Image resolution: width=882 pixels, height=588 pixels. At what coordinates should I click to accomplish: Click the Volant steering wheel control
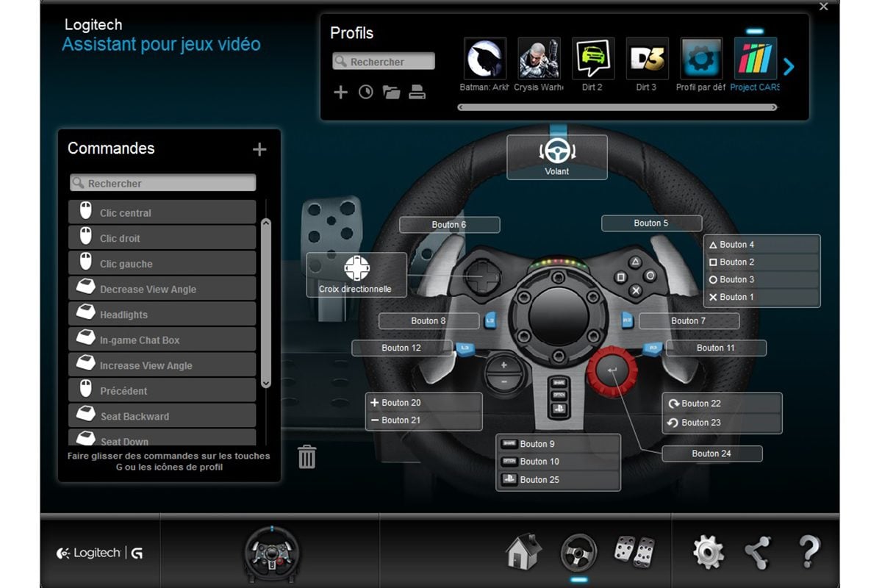click(557, 157)
